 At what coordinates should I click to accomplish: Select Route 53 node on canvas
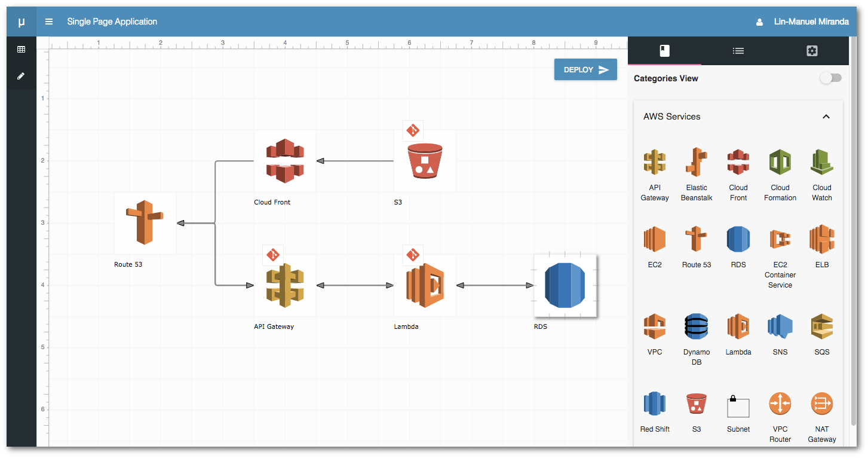pos(145,223)
